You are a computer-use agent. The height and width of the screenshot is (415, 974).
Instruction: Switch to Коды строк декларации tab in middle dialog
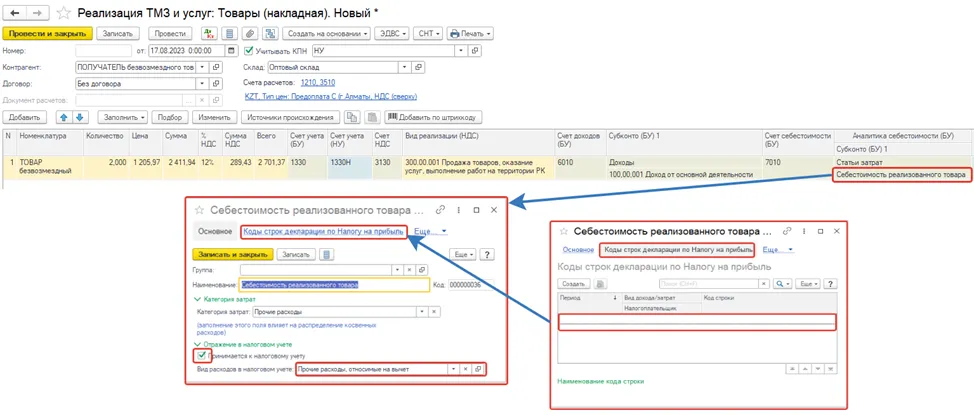[323, 231]
